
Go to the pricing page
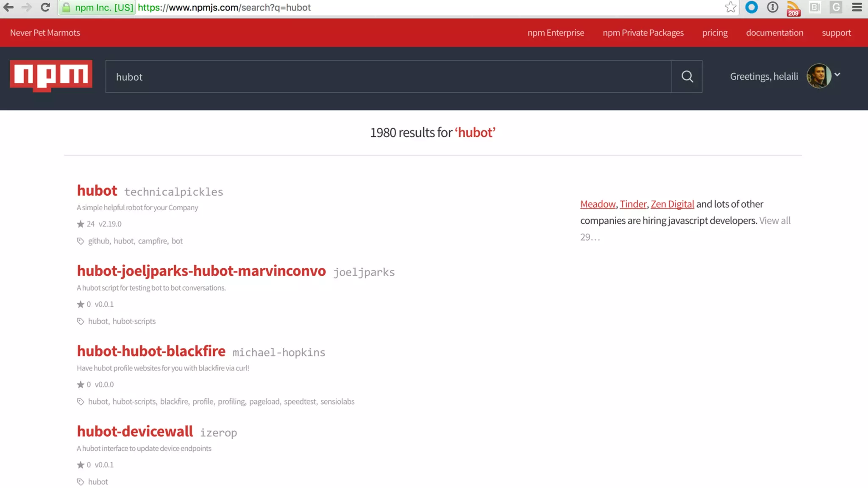pyautogui.click(x=715, y=33)
